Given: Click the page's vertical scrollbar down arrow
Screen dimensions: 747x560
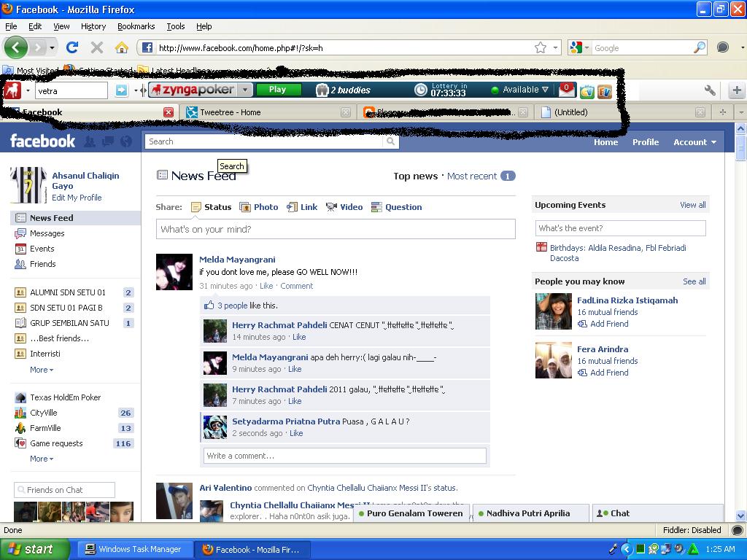Looking at the screenshot, I should pyautogui.click(x=741, y=516).
